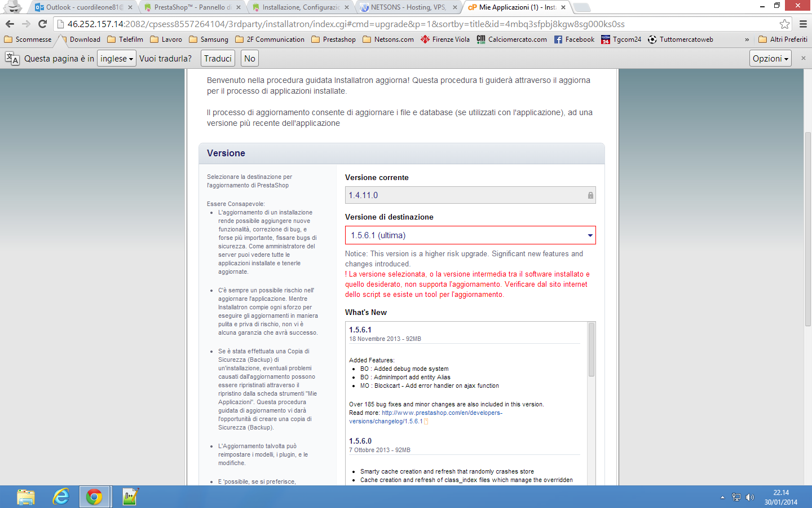Click the translate icon in the translation bar
The width and height of the screenshot is (812, 508).
tap(12, 59)
